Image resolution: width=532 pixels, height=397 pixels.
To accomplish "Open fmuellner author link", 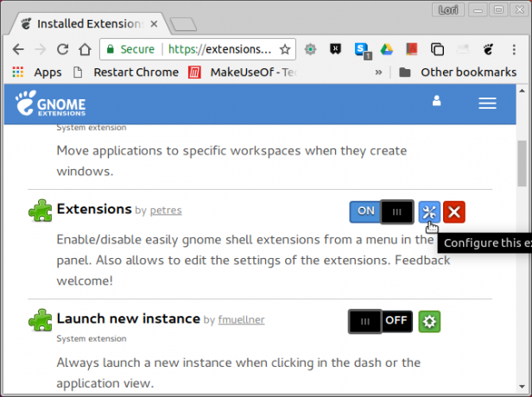I will [241, 319].
